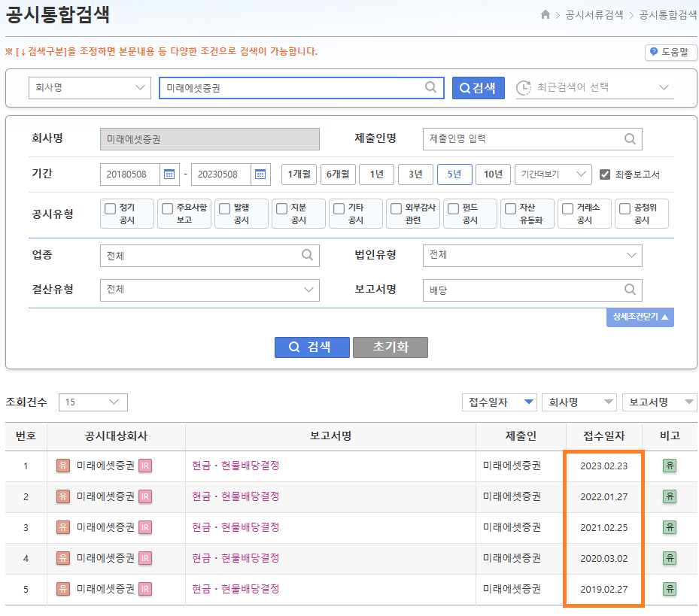Click the green 유 remark badge, row 5
699x616 pixels.
pyautogui.click(x=670, y=589)
